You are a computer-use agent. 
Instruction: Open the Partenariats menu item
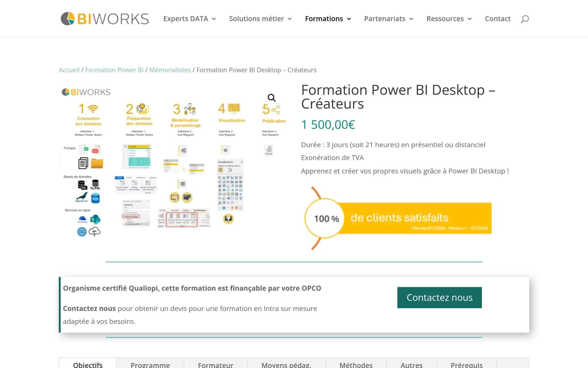pos(385,19)
